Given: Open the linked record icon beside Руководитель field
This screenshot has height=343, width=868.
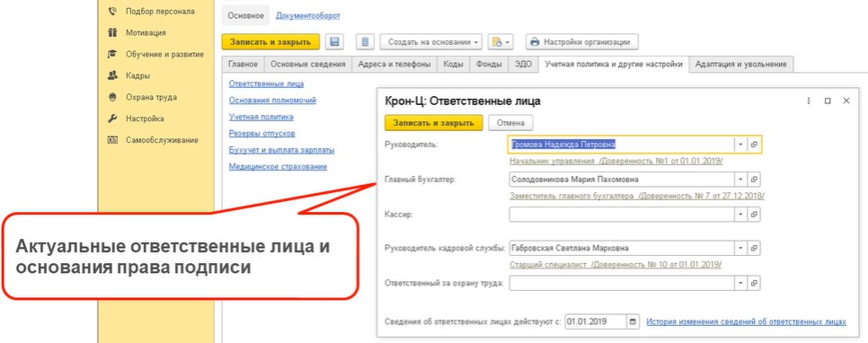Looking at the screenshot, I should 754,145.
